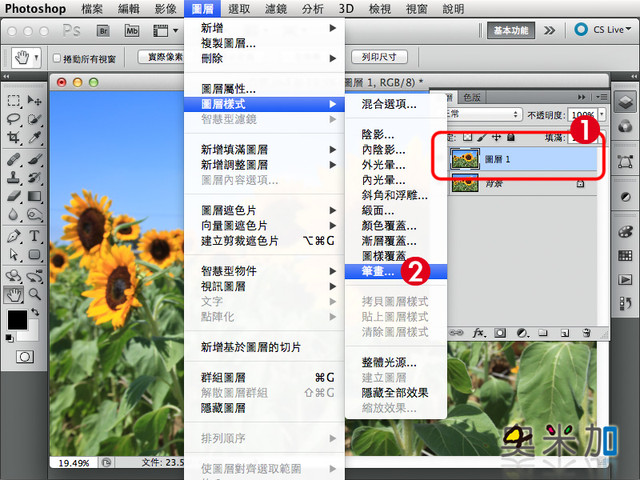Launch Bridge with Br icon
This screenshot has height=480, width=640.
[x=103, y=31]
